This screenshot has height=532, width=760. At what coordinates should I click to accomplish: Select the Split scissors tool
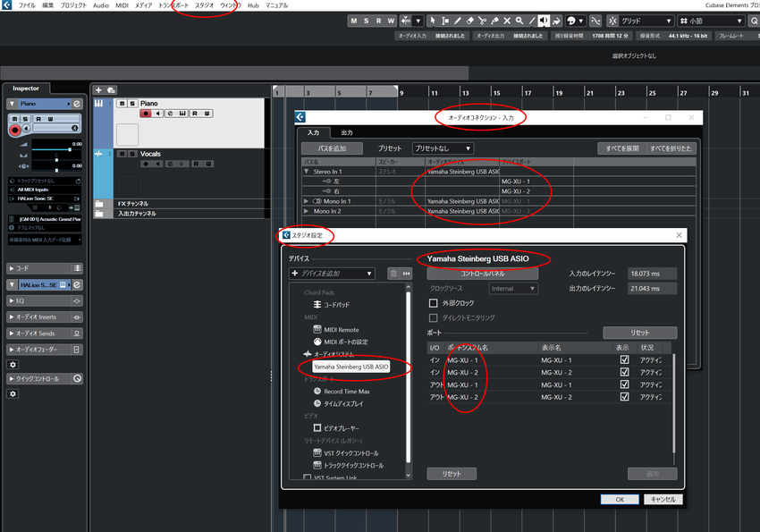[482, 21]
